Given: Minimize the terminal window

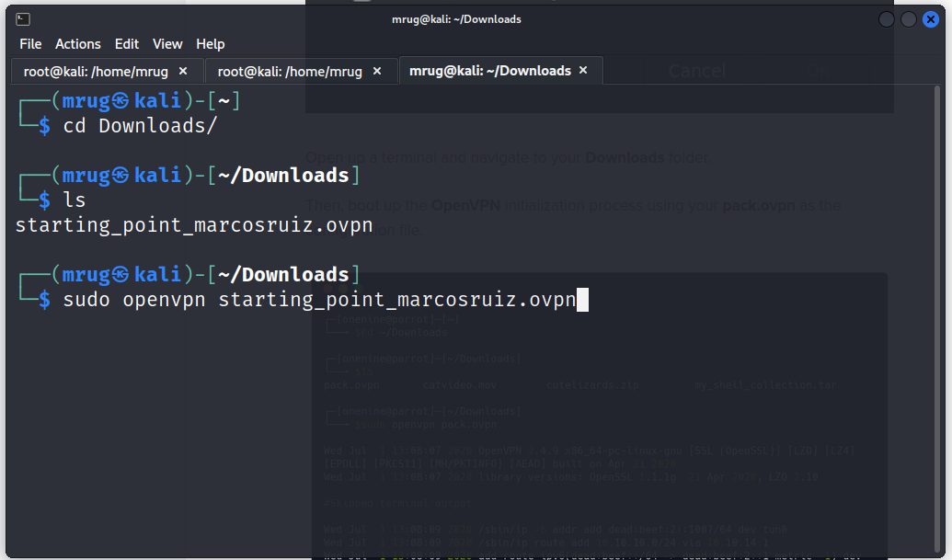Looking at the screenshot, I should (x=887, y=19).
